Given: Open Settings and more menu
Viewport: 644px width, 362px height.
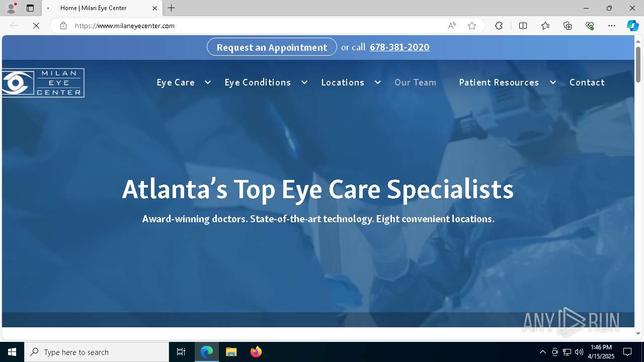Looking at the screenshot, I should (612, 26).
